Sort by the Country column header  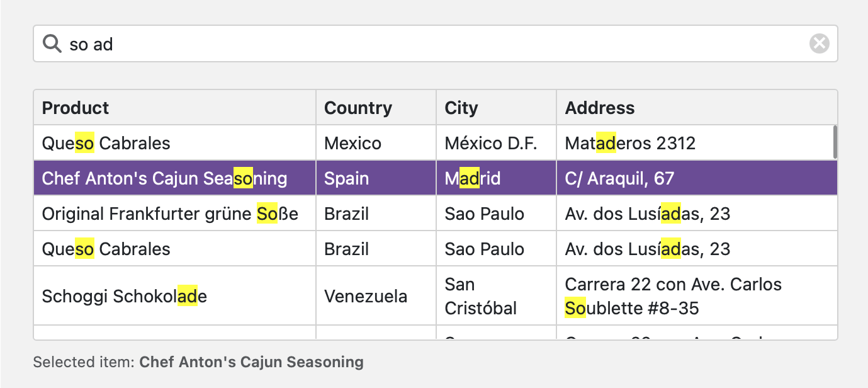tap(358, 108)
